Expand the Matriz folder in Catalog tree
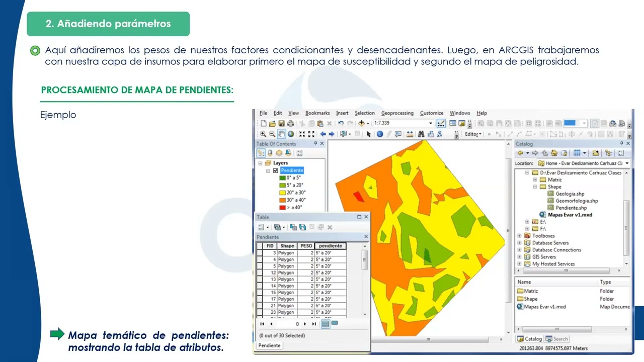Viewport: 644px width, 362px height. tap(535, 179)
